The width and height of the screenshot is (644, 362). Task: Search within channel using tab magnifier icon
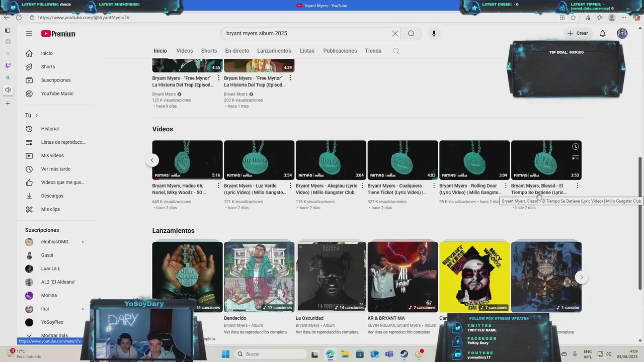point(396,51)
